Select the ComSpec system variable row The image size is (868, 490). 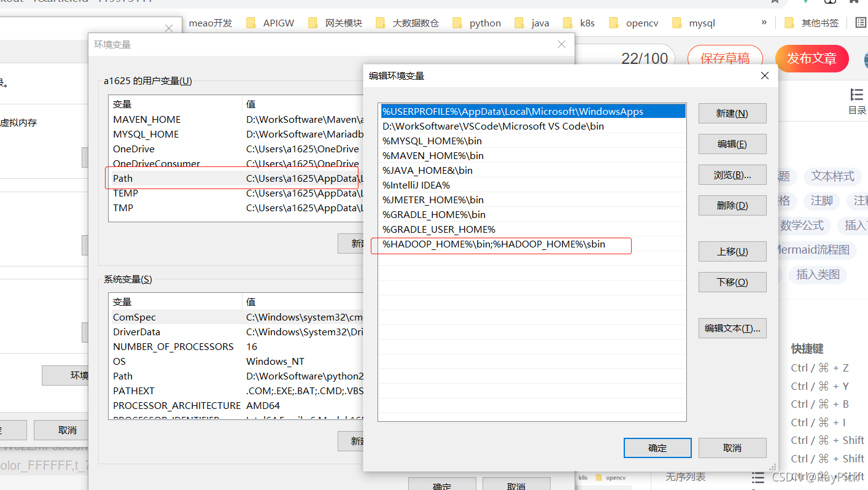click(236, 317)
